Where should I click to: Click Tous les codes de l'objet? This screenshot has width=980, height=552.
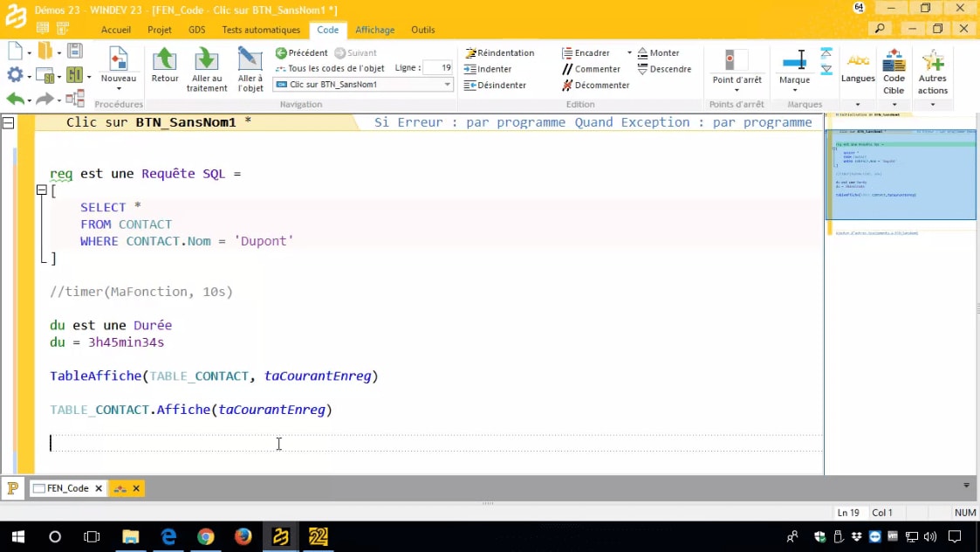tap(330, 68)
